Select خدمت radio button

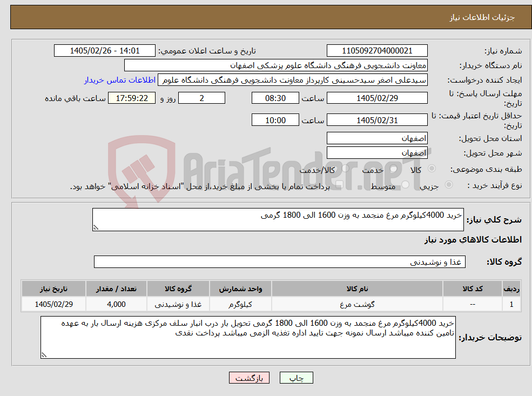point(393,169)
